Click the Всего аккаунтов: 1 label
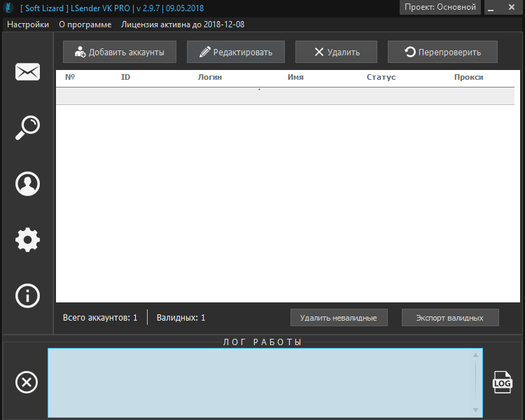525x420 pixels. (x=100, y=318)
